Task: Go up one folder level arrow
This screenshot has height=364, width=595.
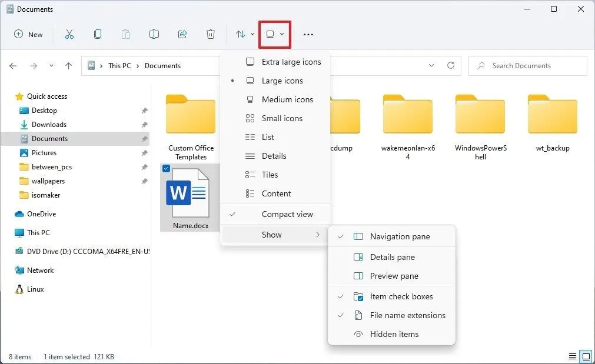Action: click(x=68, y=66)
